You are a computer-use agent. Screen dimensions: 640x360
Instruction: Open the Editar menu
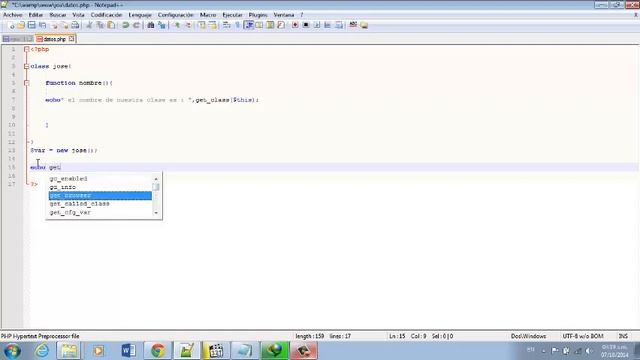point(36,15)
